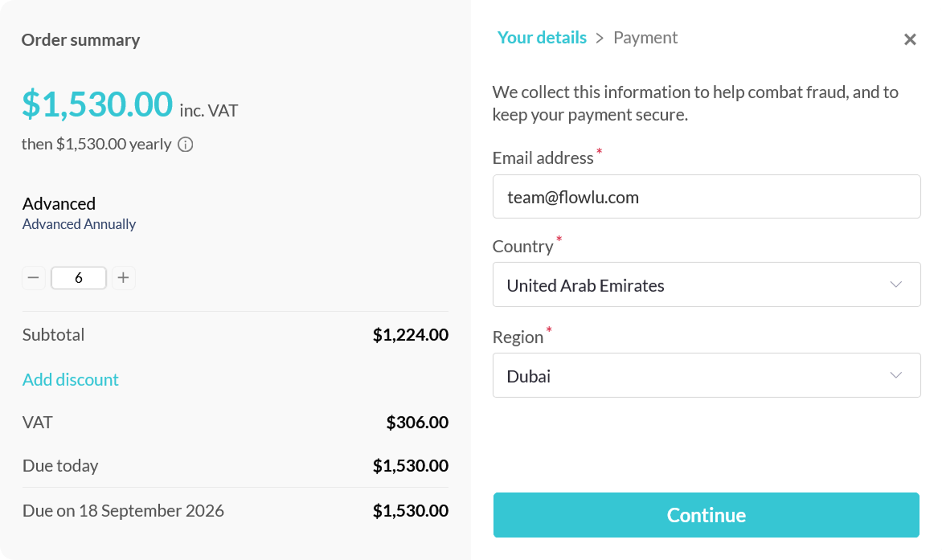Click the quantity number field
This screenshot has width=942, height=560.
pos(79,278)
